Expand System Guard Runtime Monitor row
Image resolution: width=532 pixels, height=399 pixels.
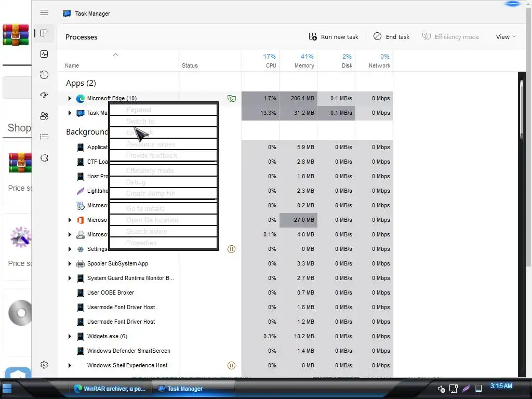70,278
